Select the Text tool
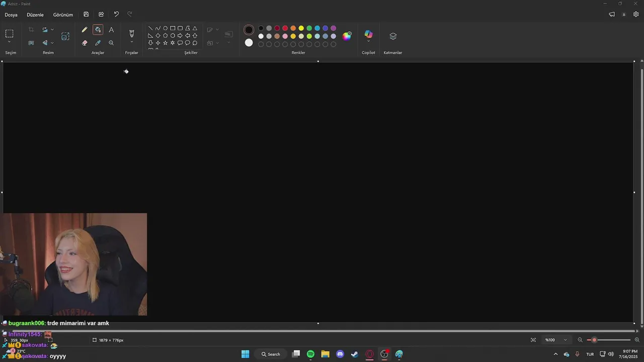 tap(111, 30)
